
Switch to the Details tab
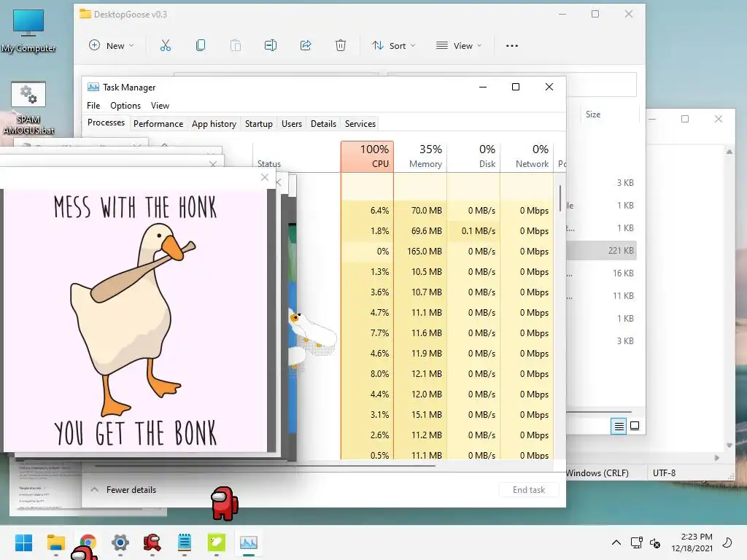coord(323,124)
